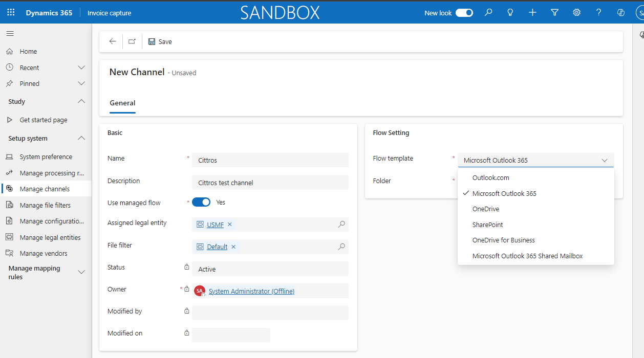
Task: Open System preference
Action: pos(46,156)
